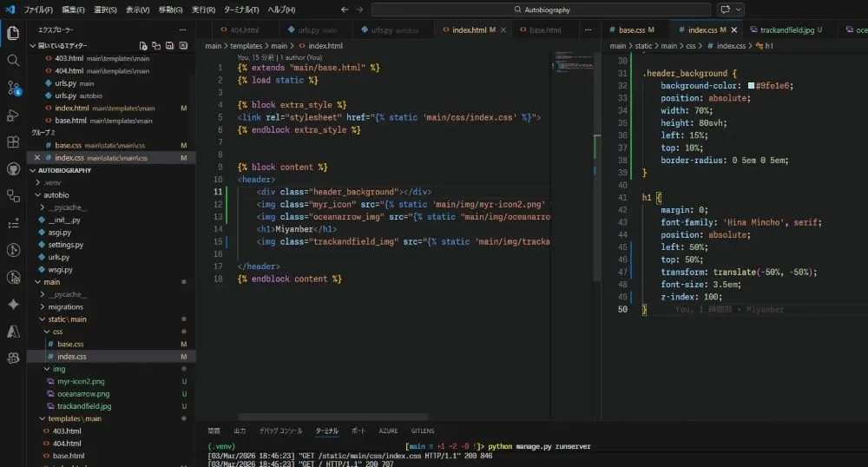The width and height of the screenshot is (868, 467).
Task: Open the Search view in activity bar
Action: pos(13,60)
